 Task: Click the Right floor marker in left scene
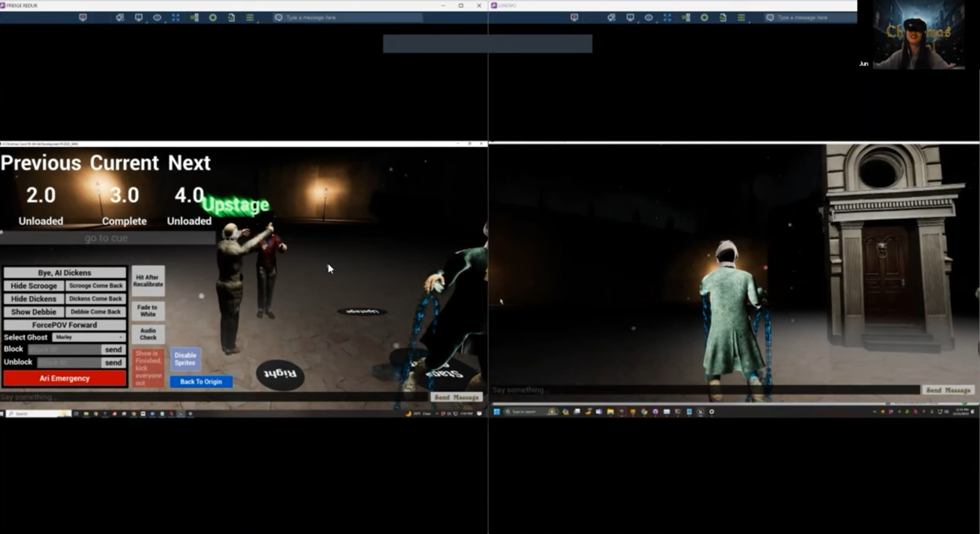click(280, 374)
